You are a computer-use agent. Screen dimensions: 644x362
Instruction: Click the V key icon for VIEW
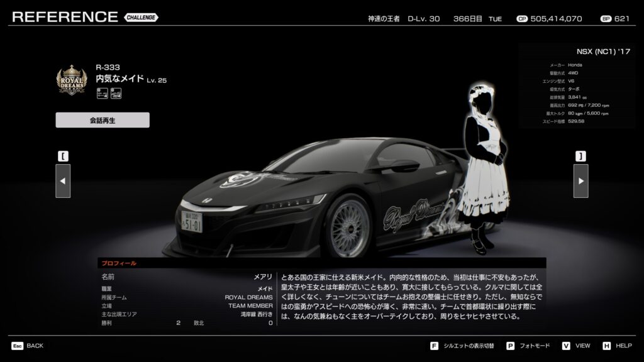(x=566, y=346)
